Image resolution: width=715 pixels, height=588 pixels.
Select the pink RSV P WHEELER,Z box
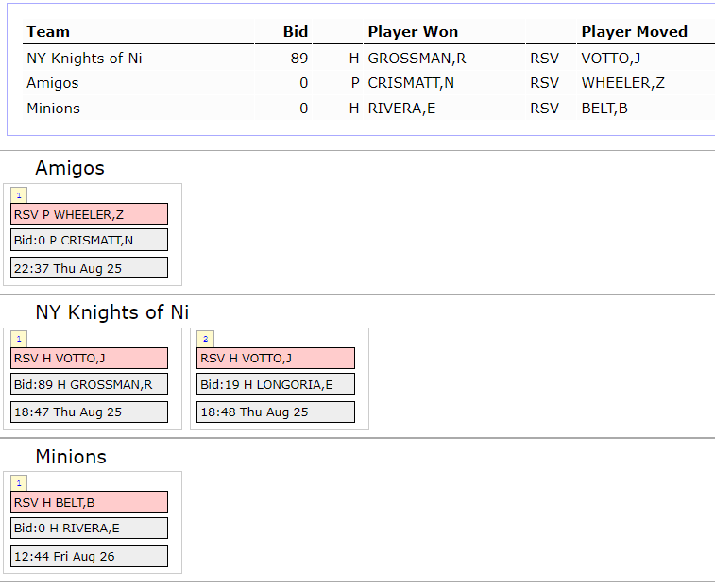[90, 214]
